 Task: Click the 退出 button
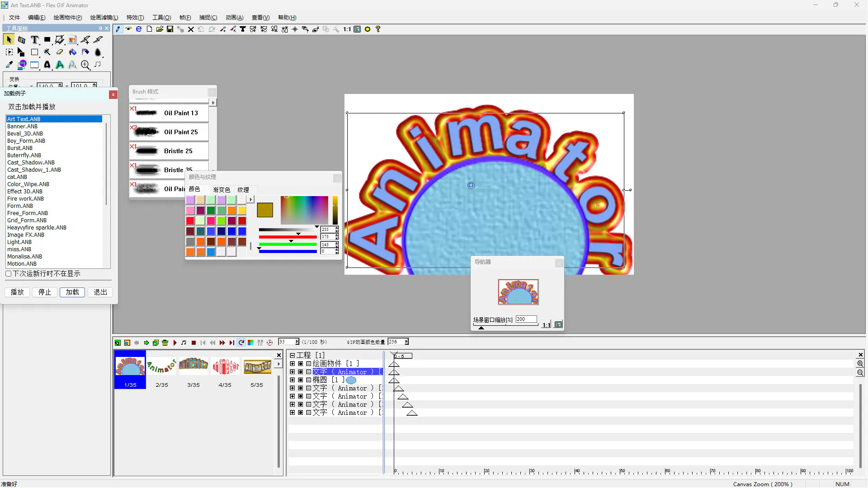[100, 292]
